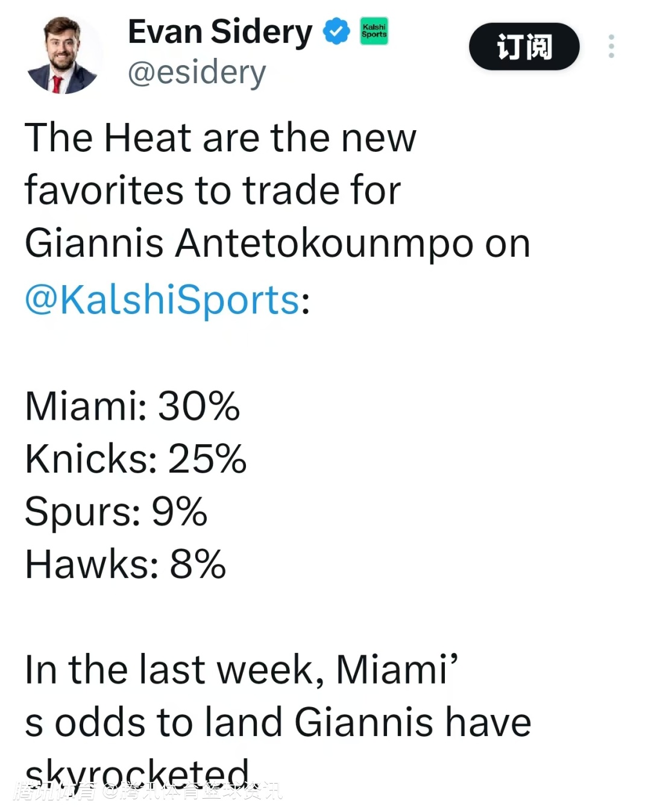
Task: Open the three-dot more options menu
Action: coord(611,46)
